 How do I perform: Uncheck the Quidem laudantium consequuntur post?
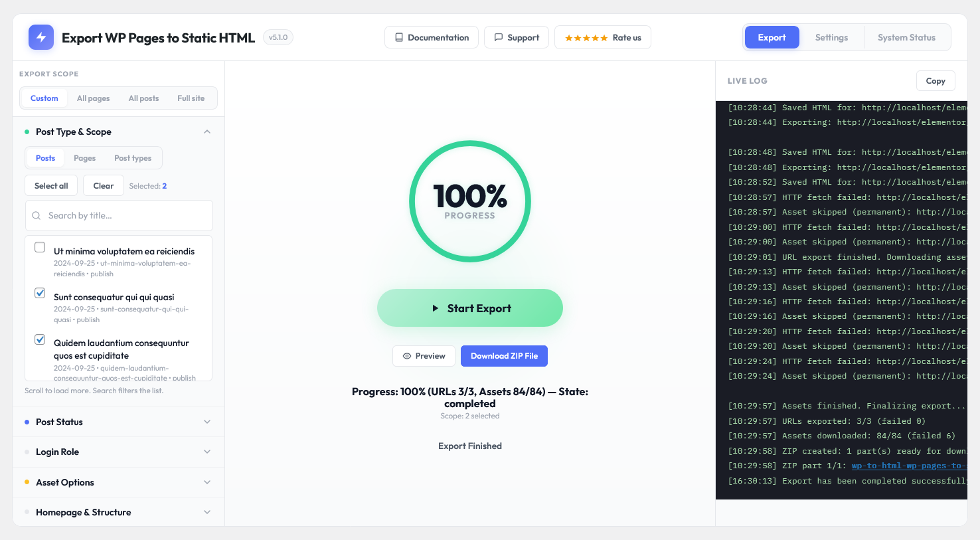[x=39, y=339]
